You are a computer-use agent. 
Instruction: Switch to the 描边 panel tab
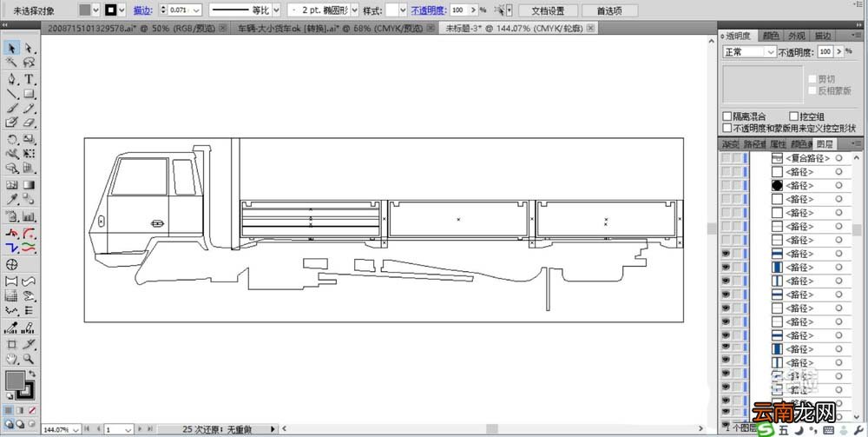pyautogui.click(x=822, y=36)
